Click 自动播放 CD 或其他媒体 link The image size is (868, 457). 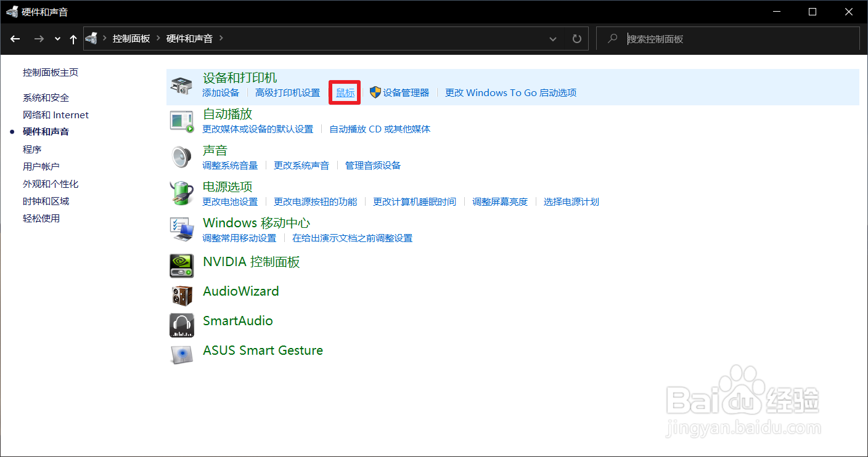tap(380, 129)
